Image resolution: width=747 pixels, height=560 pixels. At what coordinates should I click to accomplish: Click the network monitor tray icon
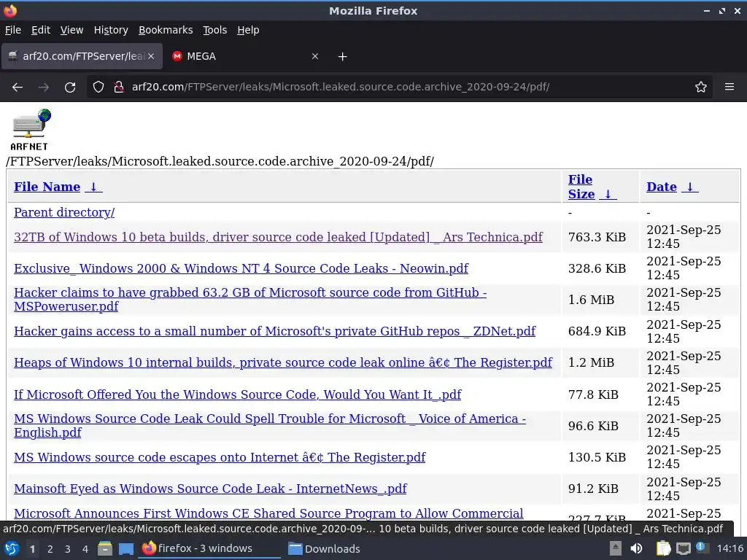(x=684, y=548)
